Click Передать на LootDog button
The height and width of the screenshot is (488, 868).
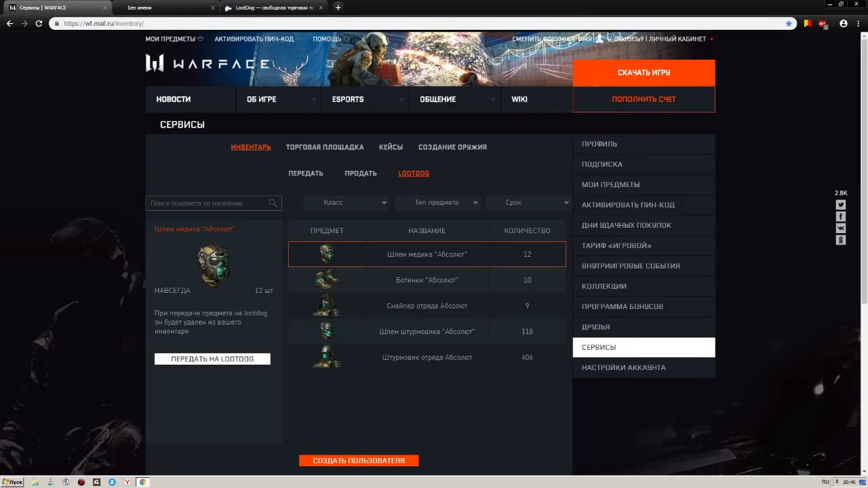(212, 359)
